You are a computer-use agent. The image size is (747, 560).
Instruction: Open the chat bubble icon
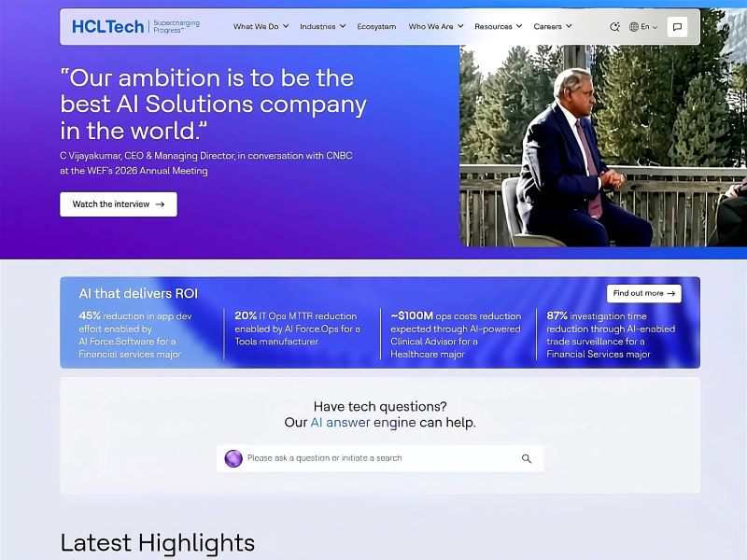677,27
